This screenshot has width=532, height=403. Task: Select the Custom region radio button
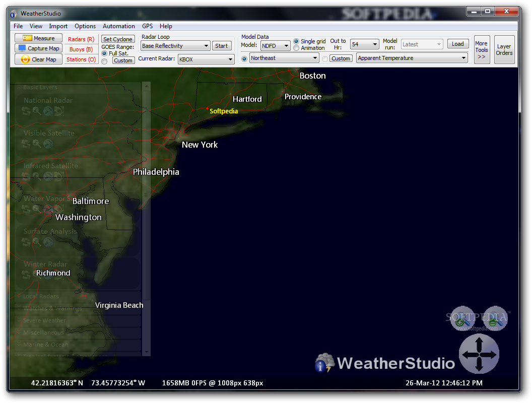click(325, 58)
